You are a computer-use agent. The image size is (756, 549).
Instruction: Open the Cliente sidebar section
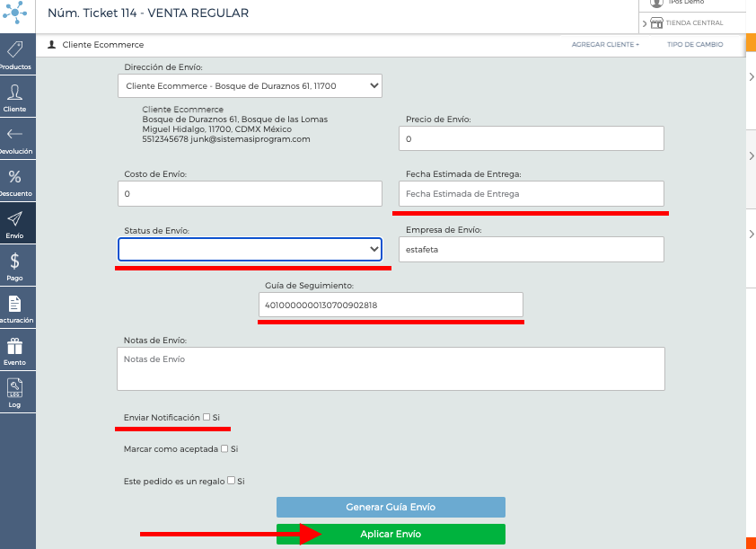[x=17, y=97]
